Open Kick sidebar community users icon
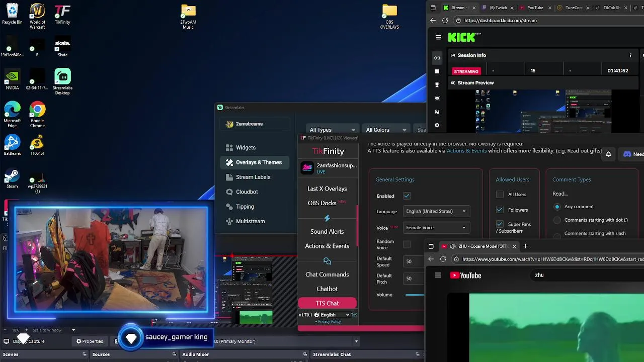Viewport: 644px width, 362px height. coord(437,112)
